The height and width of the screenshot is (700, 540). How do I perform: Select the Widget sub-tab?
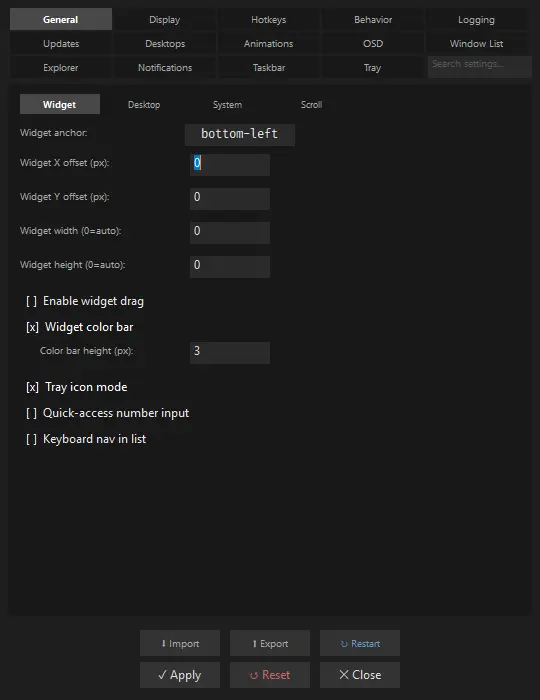[60, 104]
